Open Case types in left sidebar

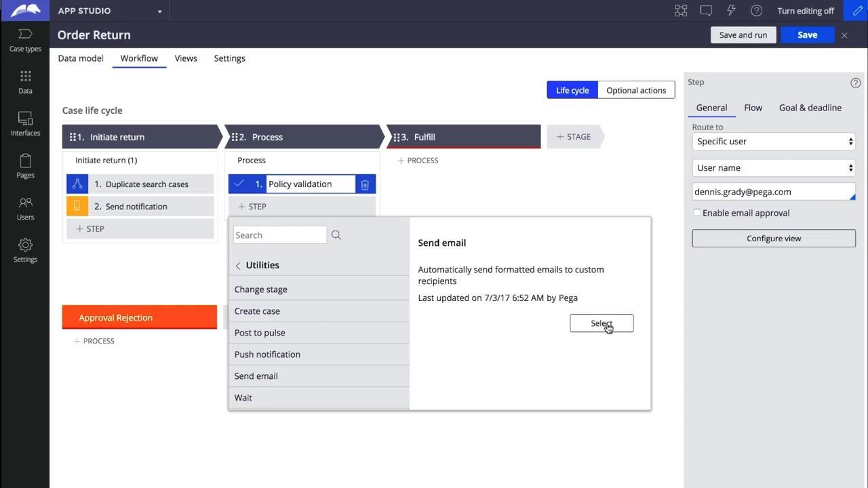[x=25, y=40]
